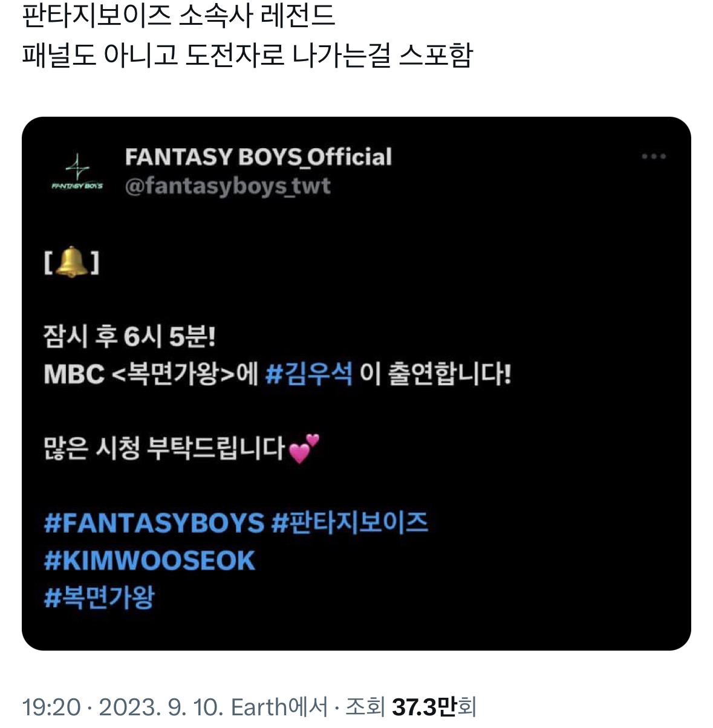The image size is (713, 728).
Task: Open the bottom #복면가왕 hashtag
Action: (99, 597)
